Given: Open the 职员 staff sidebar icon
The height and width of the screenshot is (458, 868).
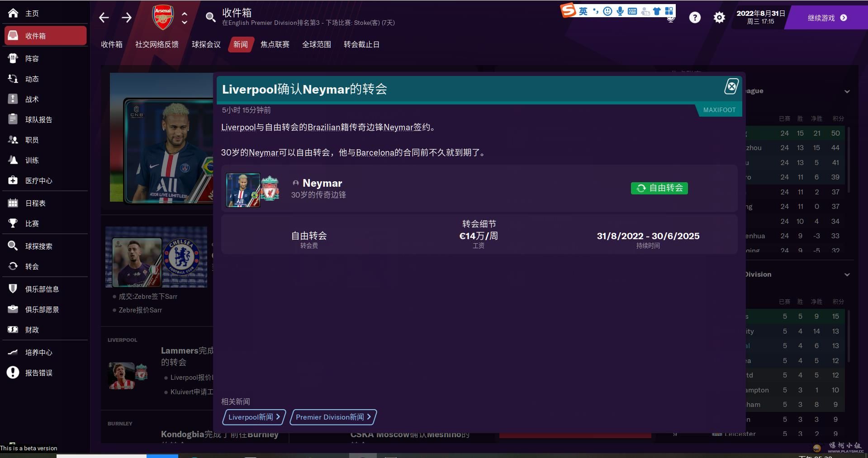Looking at the screenshot, I should point(13,140).
